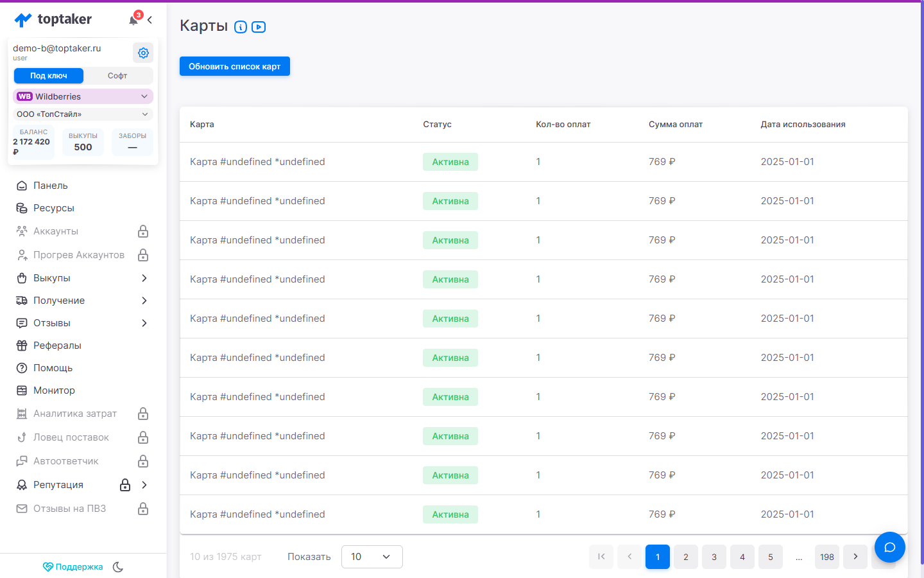The height and width of the screenshot is (578, 924).
Task: Open the rows per page dropdown
Action: pos(372,557)
